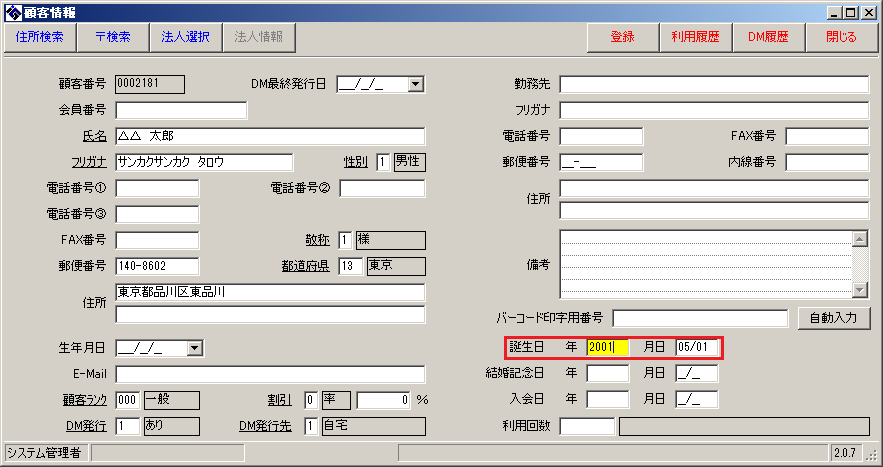The width and height of the screenshot is (883, 467).
Task: Click the 法人選択 button
Action: click(185, 37)
